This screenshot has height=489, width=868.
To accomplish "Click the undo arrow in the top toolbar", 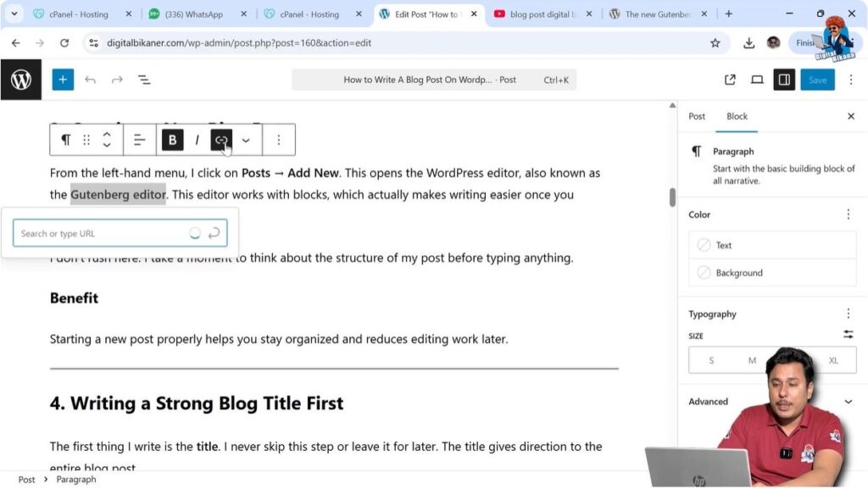I will (91, 79).
